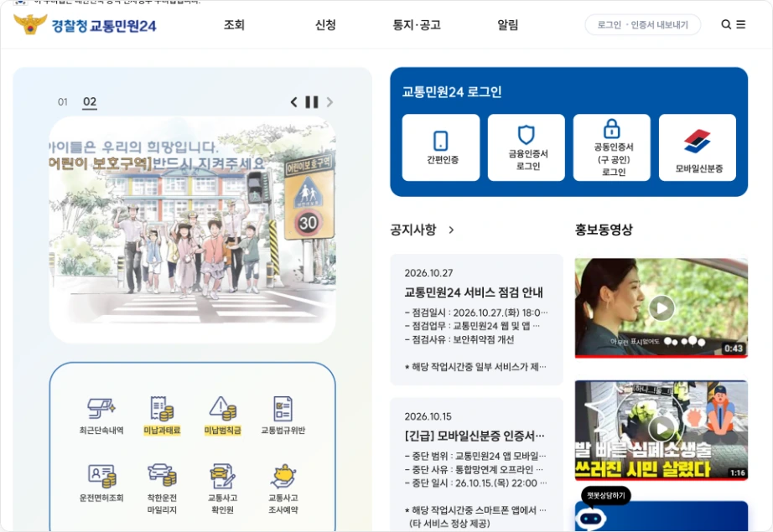Open 교통사고 조사예약 icon
This screenshot has width=773, height=532.
[x=283, y=488]
